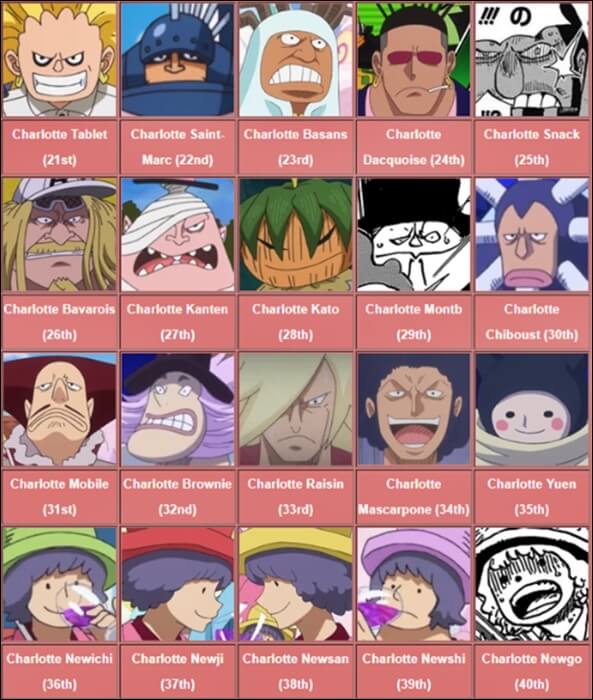593x700 pixels.
Task: Click the Charlotte Newshi (39th) label
Action: pos(413,671)
